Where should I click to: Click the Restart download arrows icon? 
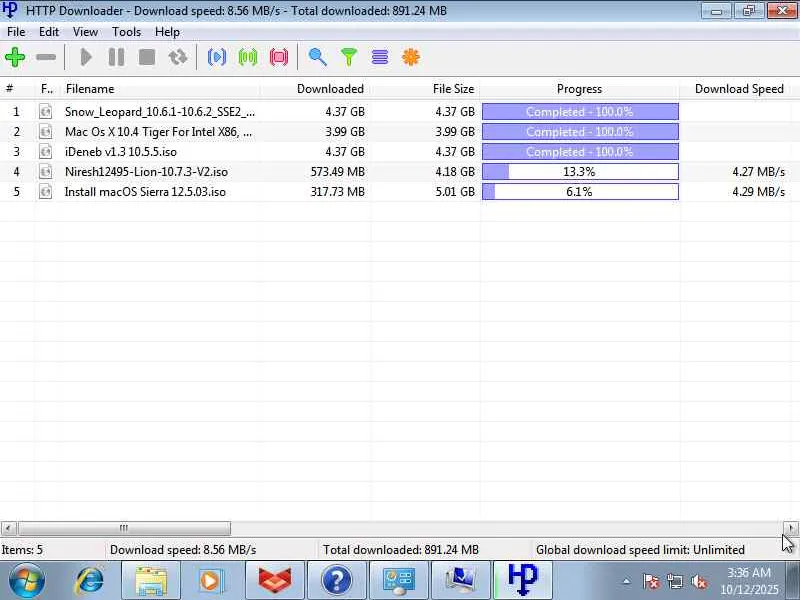tap(178, 57)
